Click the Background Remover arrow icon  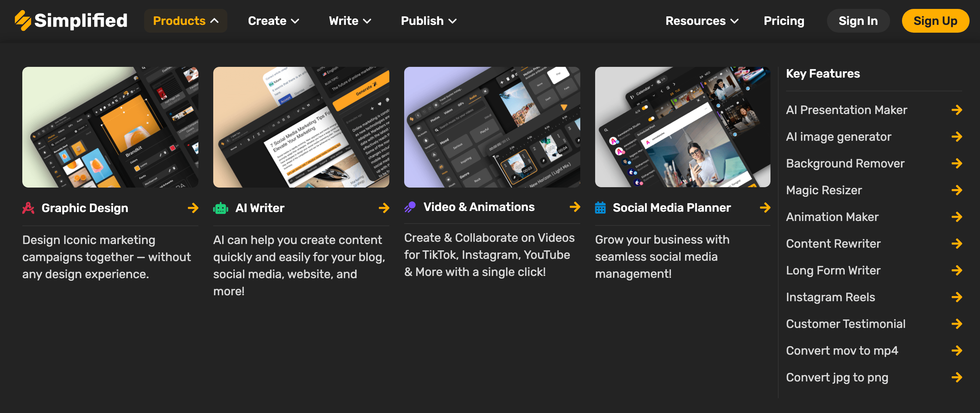tap(957, 163)
